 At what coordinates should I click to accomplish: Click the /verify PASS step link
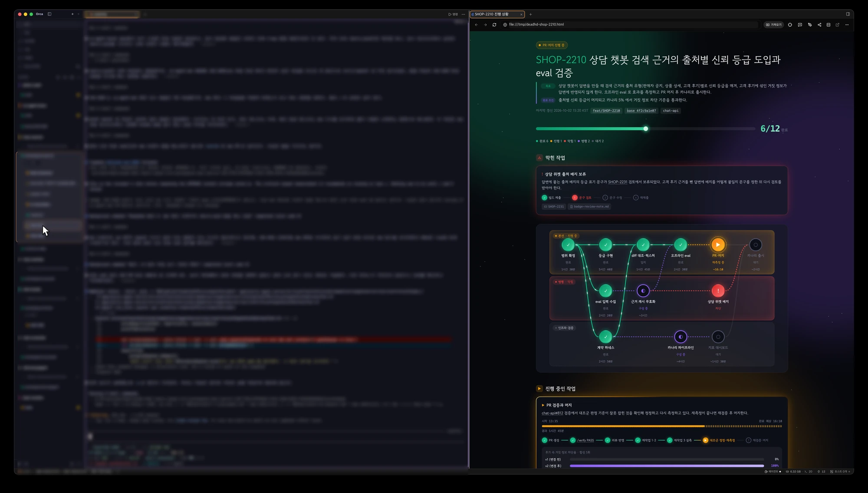pos(585,440)
